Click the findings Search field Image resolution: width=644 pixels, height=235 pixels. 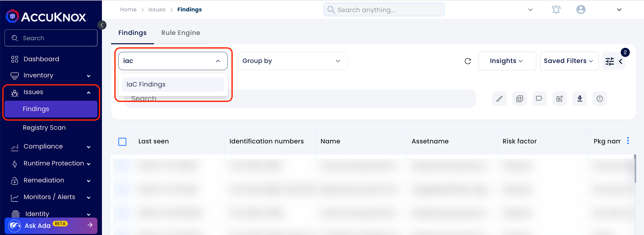tap(300, 99)
